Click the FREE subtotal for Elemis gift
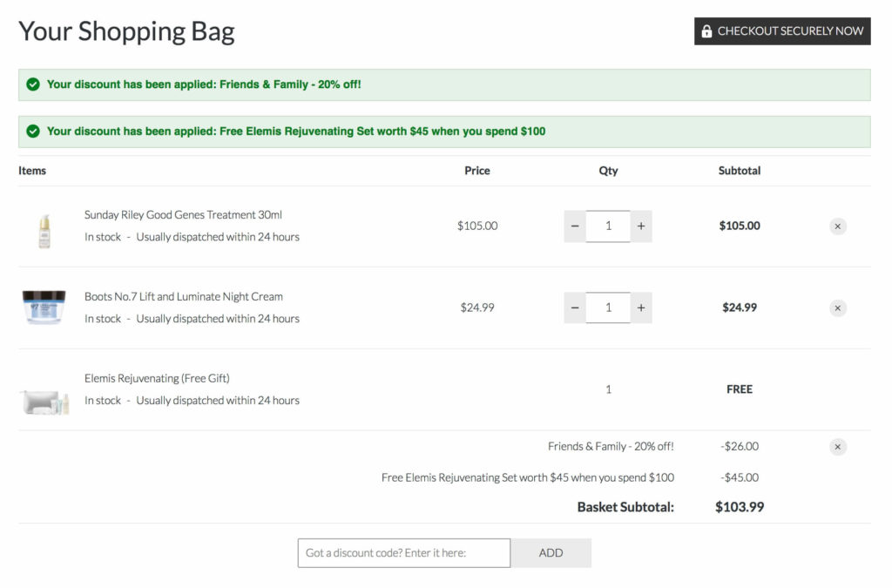Screen dimensions: 892x588 [x=740, y=389]
